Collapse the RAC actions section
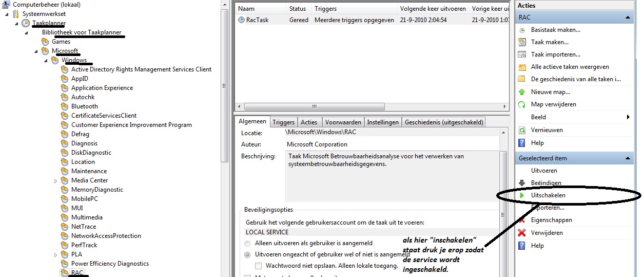Image resolution: width=644 pixels, height=277 pixels. (628, 17)
